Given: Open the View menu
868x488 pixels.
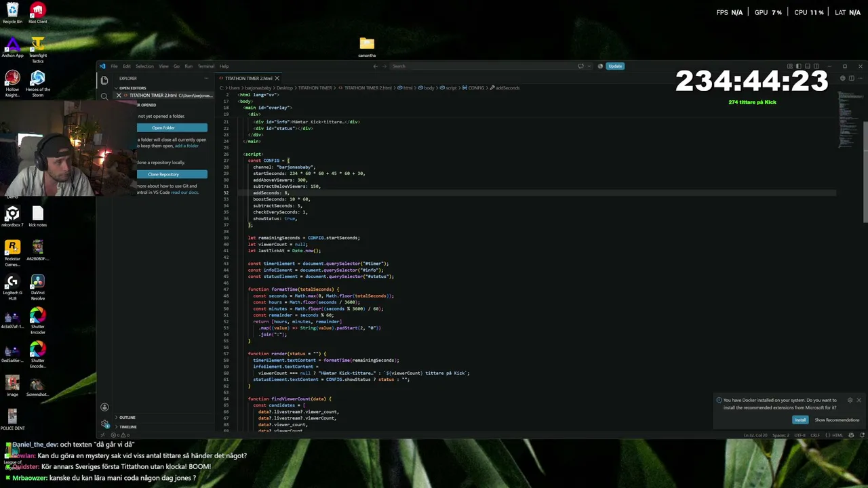Looking at the screenshot, I should [163, 66].
